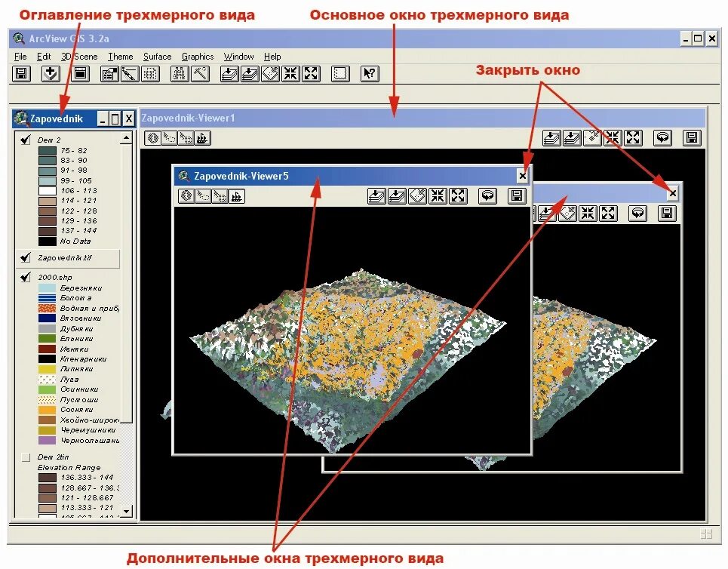Click Zoom to Full Extent in main toolbar
This screenshot has height=569, width=728.
pyautogui.click(x=229, y=73)
